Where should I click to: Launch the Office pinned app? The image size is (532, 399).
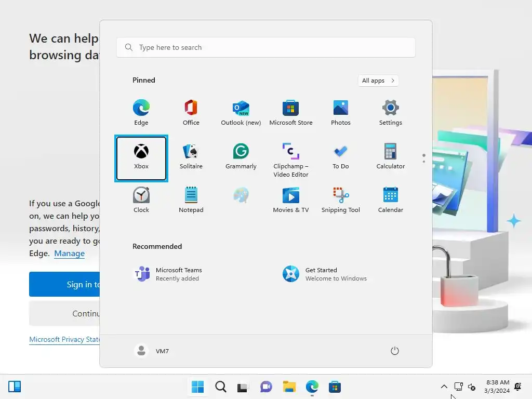[x=191, y=113]
